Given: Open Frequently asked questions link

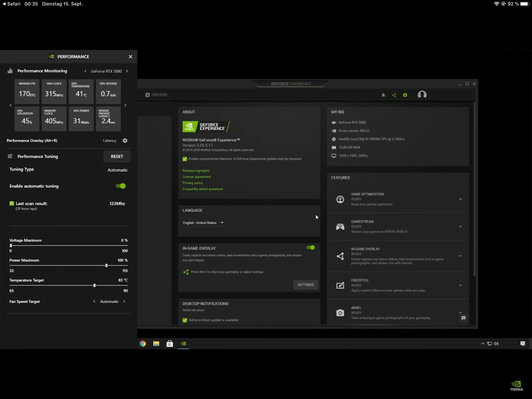Looking at the screenshot, I should [x=203, y=189].
